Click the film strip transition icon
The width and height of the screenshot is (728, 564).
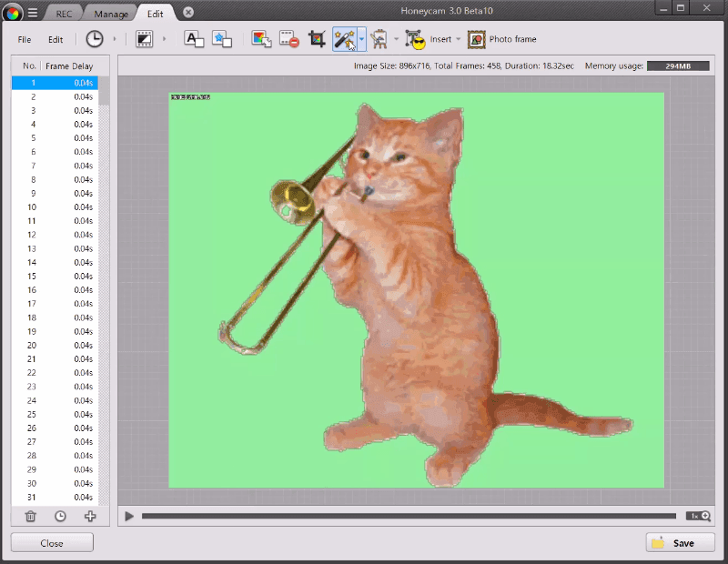pyautogui.click(x=145, y=39)
